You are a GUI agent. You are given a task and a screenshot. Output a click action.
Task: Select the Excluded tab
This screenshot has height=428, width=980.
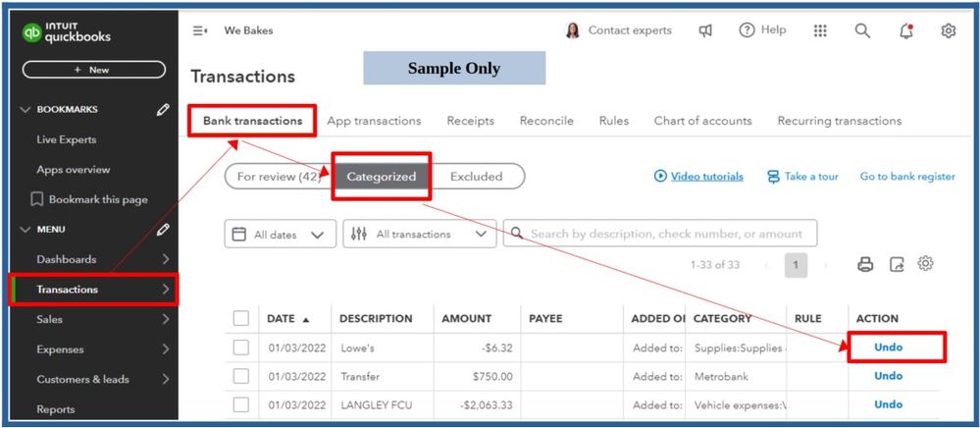476,177
